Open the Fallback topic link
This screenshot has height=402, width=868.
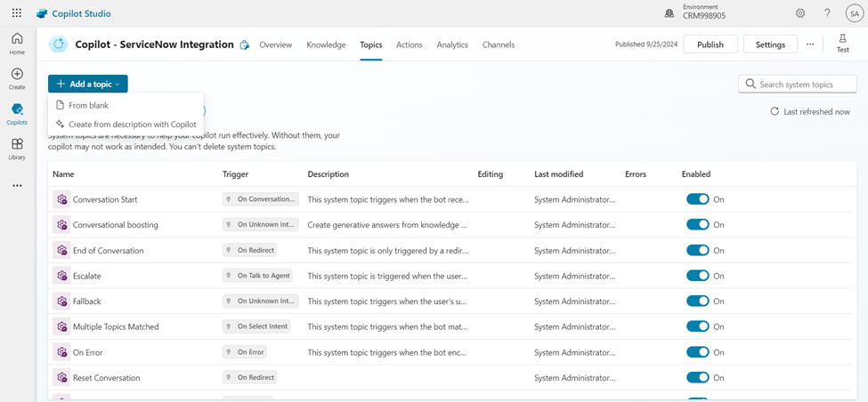click(x=86, y=301)
